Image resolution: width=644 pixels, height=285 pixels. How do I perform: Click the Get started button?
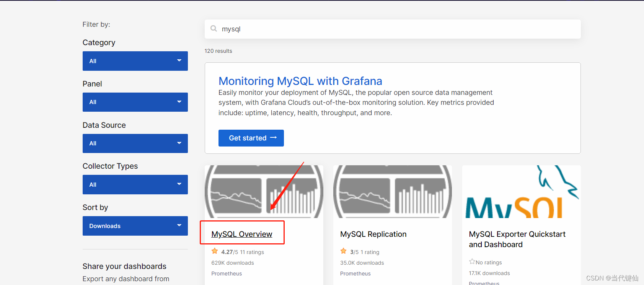(x=251, y=138)
